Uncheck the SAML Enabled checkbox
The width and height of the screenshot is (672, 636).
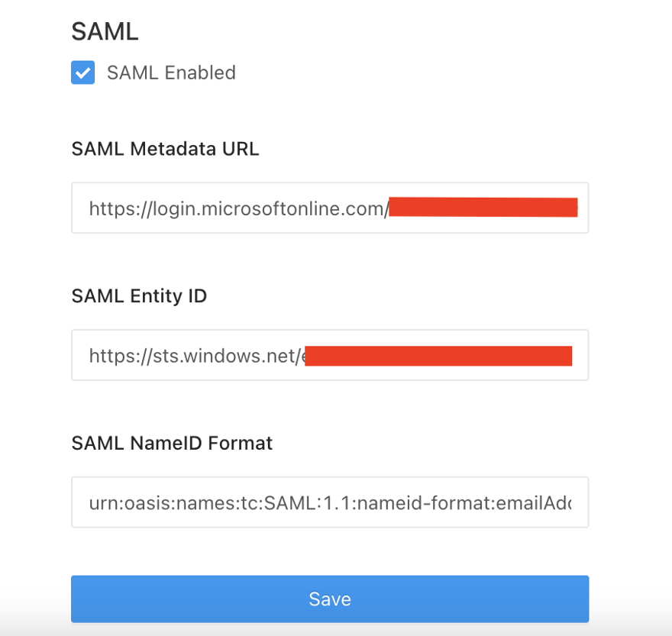click(82, 73)
